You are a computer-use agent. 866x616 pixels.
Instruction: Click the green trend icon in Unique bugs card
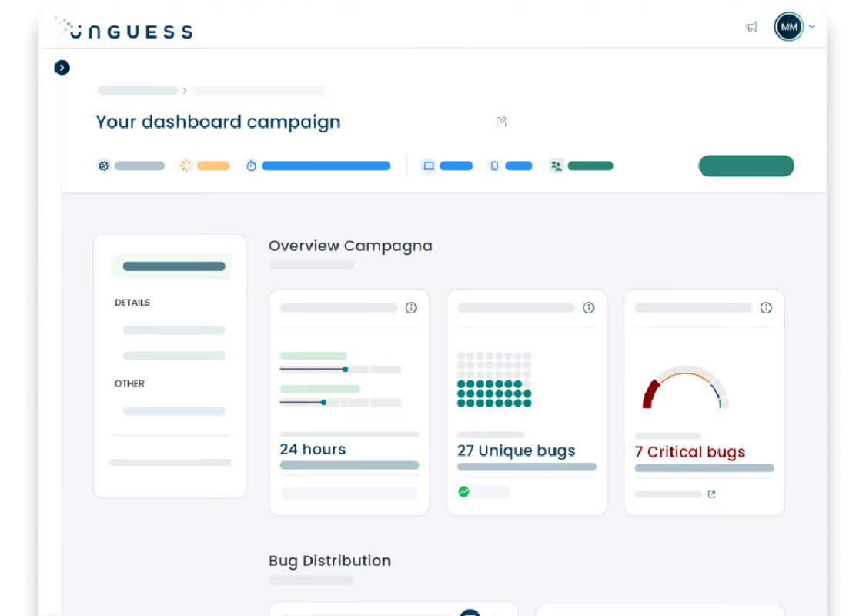click(x=464, y=491)
